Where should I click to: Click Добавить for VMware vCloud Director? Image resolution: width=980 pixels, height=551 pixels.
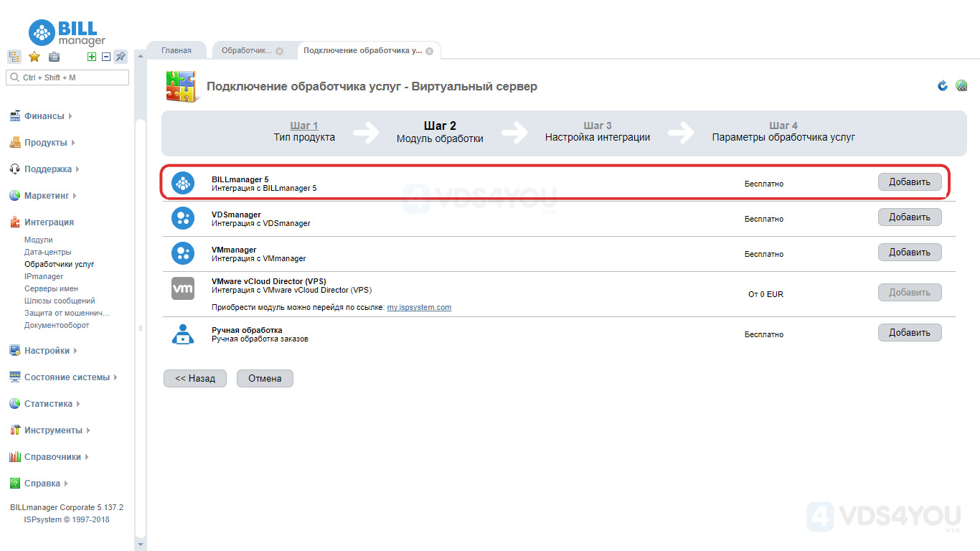(x=910, y=292)
